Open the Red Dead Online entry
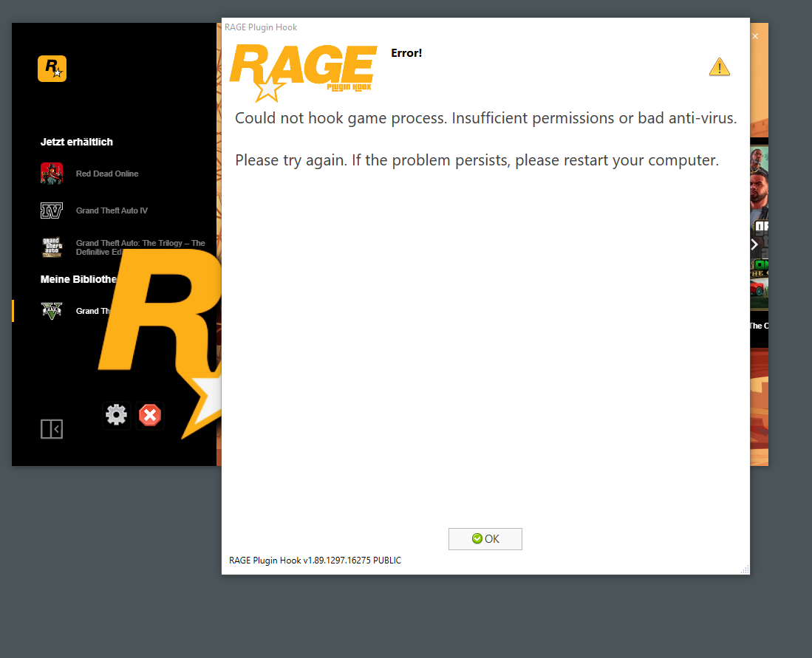Viewport: 812px width, 658px height. [107, 174]
